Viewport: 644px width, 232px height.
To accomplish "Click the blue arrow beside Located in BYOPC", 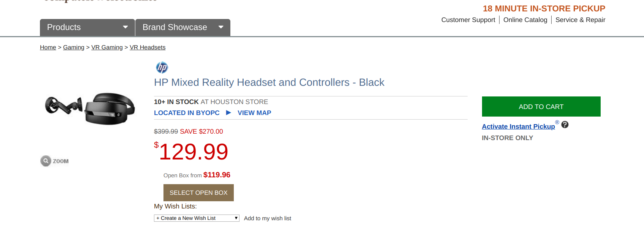I will pyautogui.click(x=228, y=113).
